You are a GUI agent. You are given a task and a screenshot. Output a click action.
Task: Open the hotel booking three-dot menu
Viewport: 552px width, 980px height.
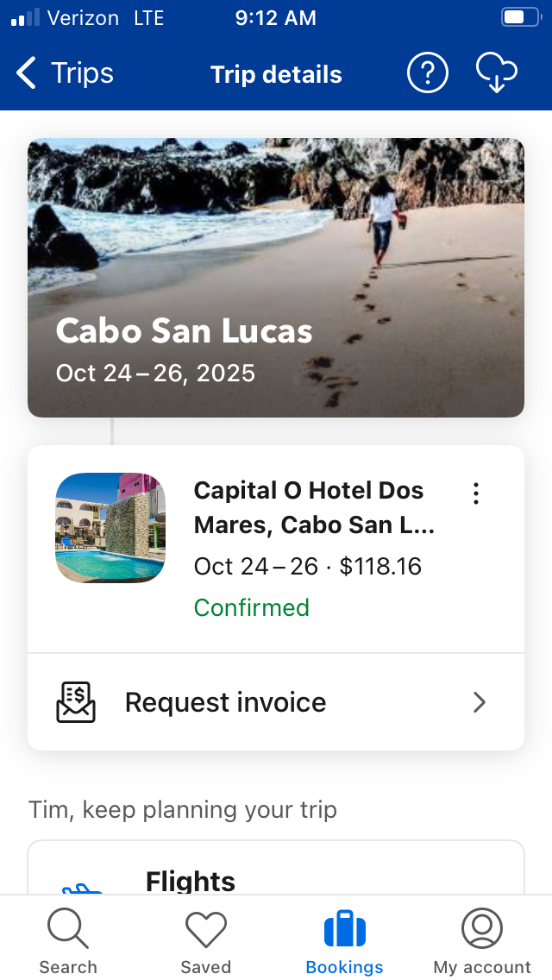(475, 493)
